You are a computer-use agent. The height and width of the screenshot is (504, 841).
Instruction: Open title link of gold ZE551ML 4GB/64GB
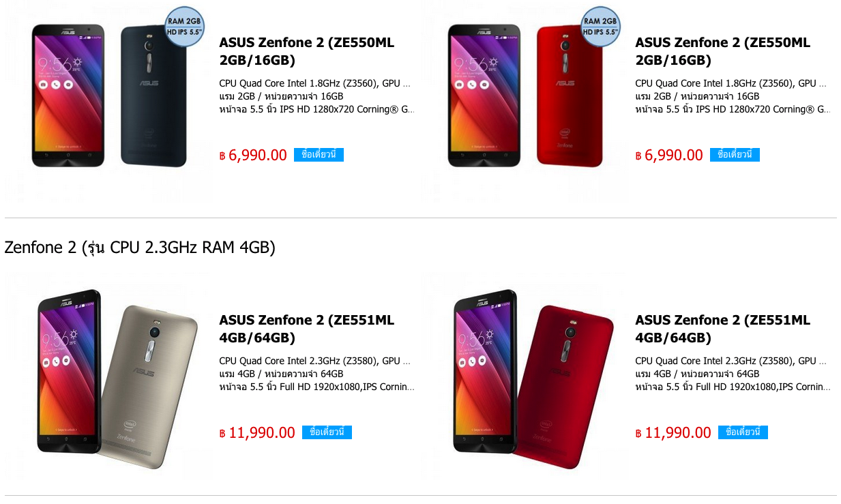click(307, 329)
